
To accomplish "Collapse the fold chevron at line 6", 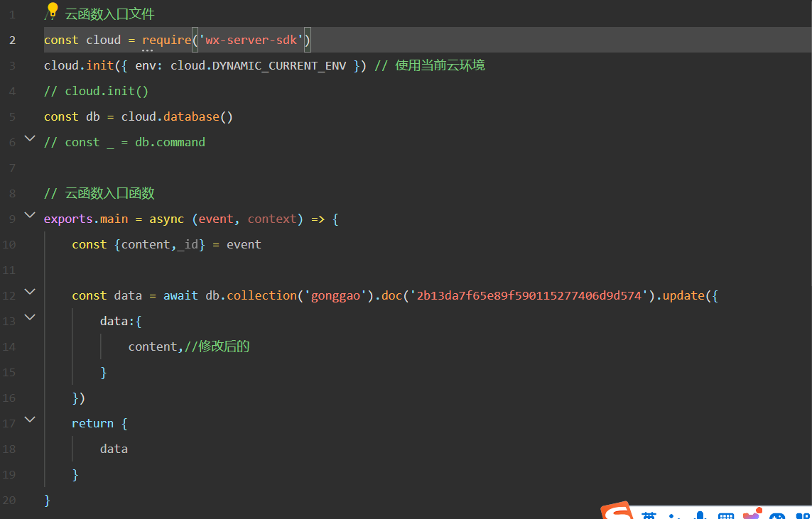I will pyautogui.click(x=30, y=138).
